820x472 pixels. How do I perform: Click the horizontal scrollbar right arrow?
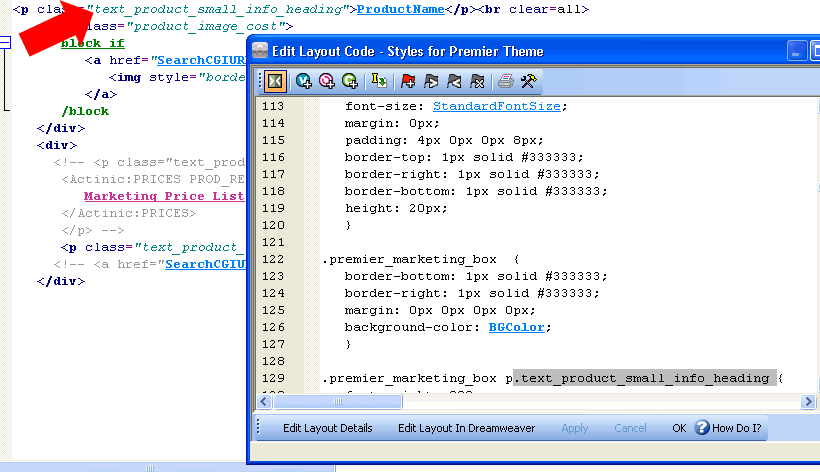pos(808,402)
